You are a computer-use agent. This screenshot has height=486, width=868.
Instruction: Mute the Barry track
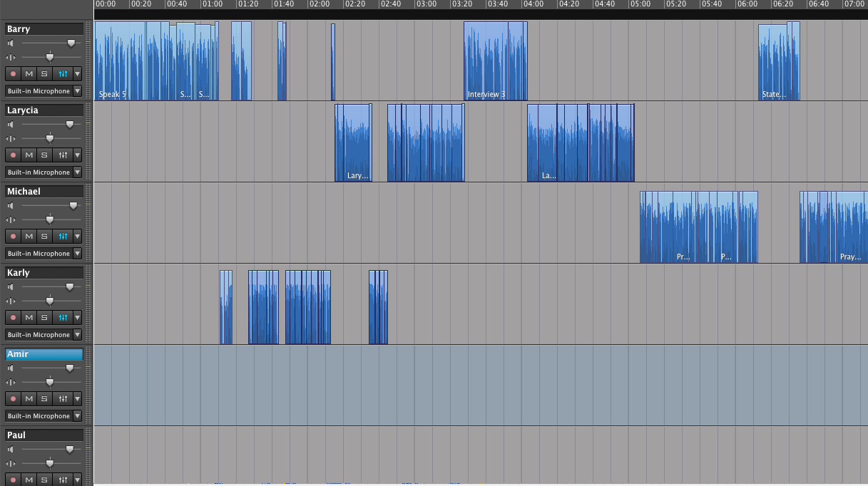tap(29, 73)
